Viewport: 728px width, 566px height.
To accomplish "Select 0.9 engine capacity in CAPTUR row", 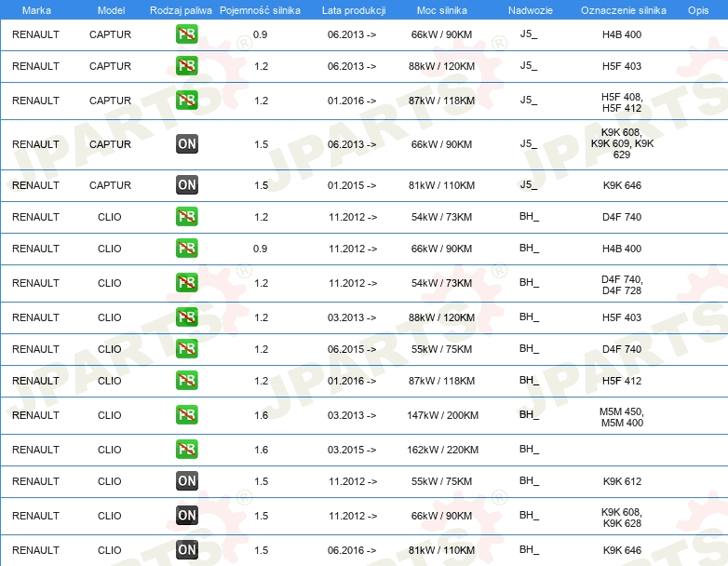I will [x=260, y=34].
